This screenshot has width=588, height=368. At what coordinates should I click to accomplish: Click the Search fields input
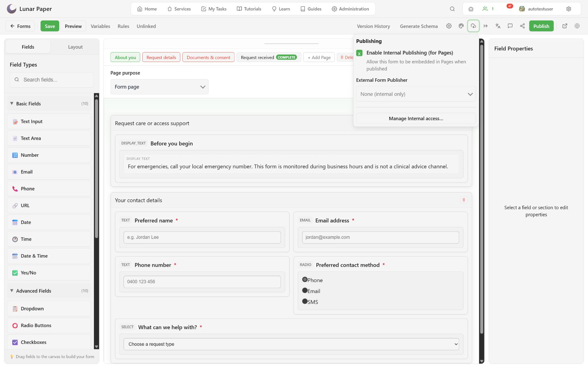(x=52, y=80)
